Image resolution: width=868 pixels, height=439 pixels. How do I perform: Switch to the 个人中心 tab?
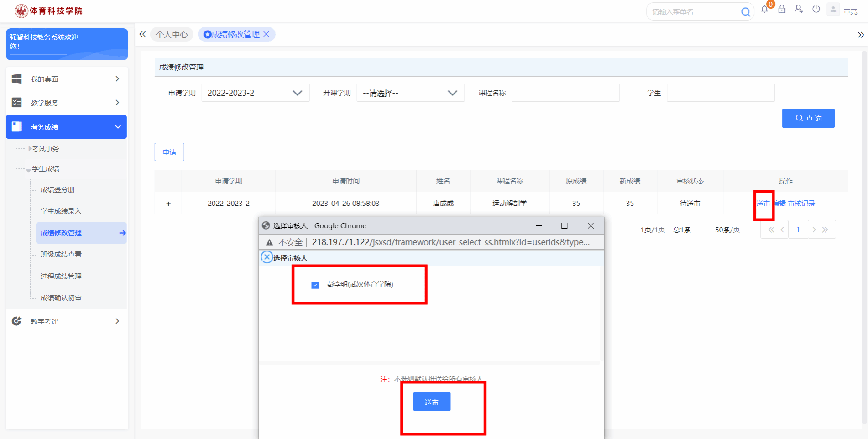coord(172,35)
